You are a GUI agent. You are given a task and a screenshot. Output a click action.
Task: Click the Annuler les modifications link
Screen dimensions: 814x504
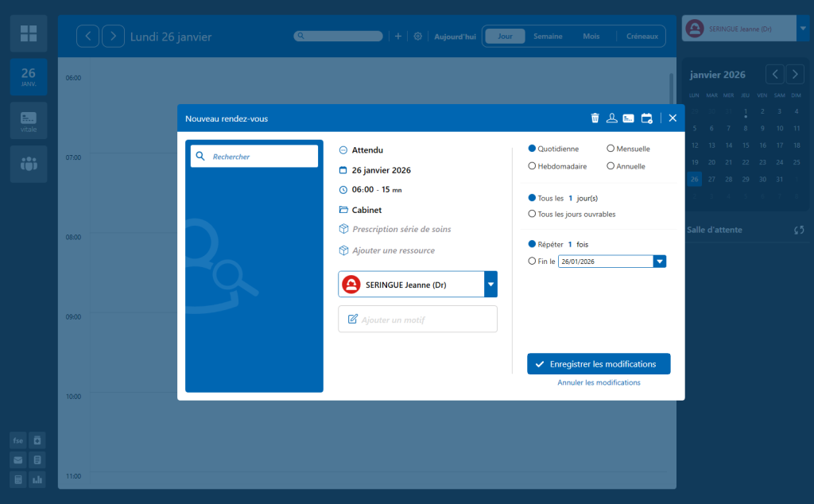tap(599, 382)
